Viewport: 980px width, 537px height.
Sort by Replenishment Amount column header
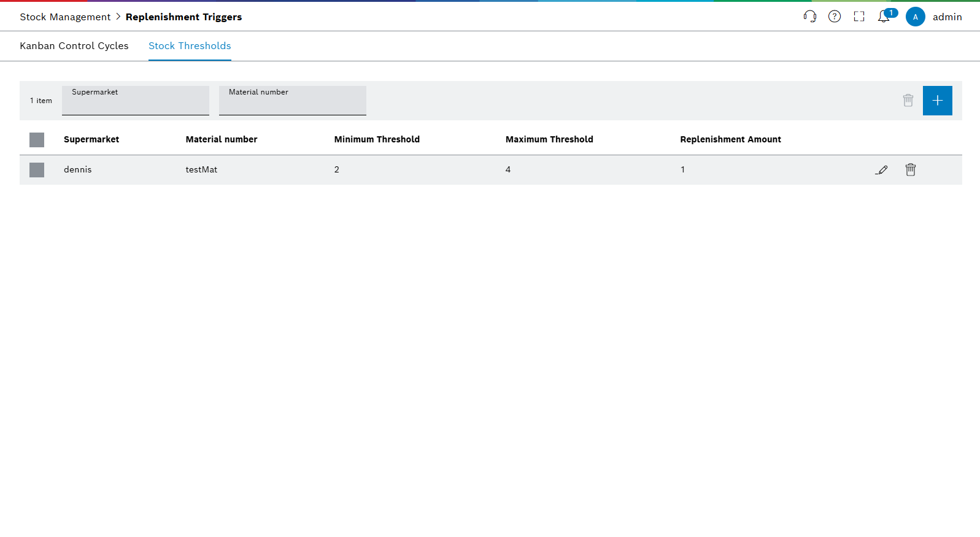pos(730,139)
